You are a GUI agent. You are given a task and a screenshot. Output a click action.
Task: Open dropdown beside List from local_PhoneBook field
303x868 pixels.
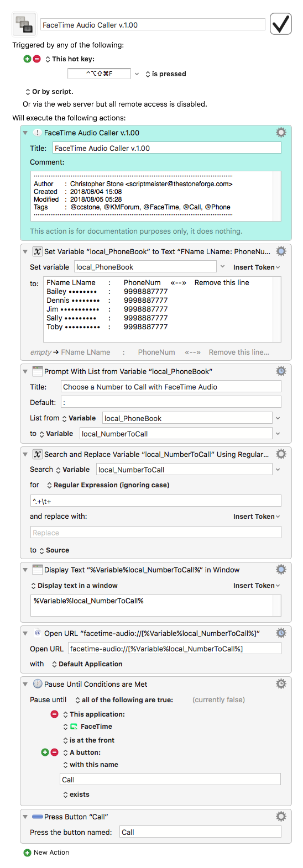pos(278,418)
